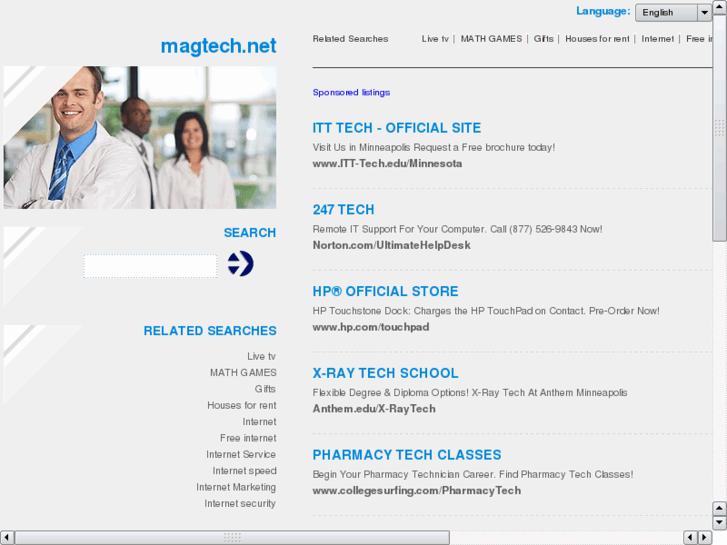Visit www.hp.com/touchpad URL

click(x=370, y=327)
